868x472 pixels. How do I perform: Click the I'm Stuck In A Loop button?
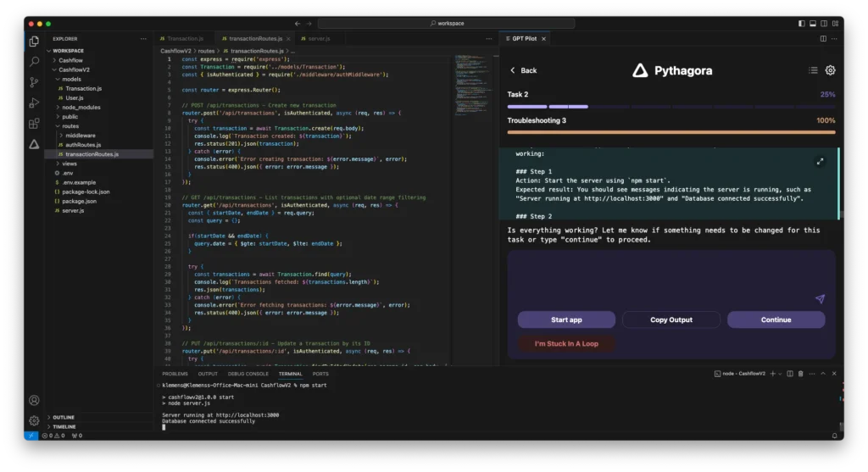[x=566, y=344]
